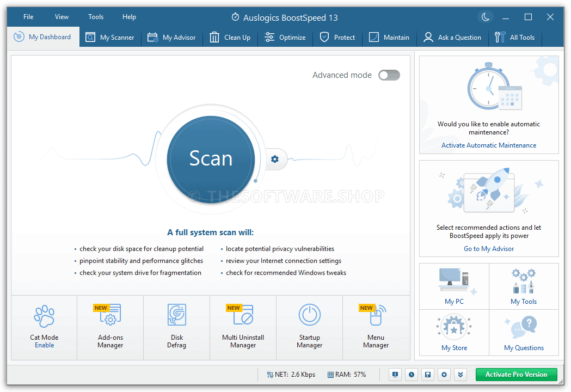Launch Startup Manager power icon
The width and height of the screenshot is (571, 392).
(x=310, y=315)
